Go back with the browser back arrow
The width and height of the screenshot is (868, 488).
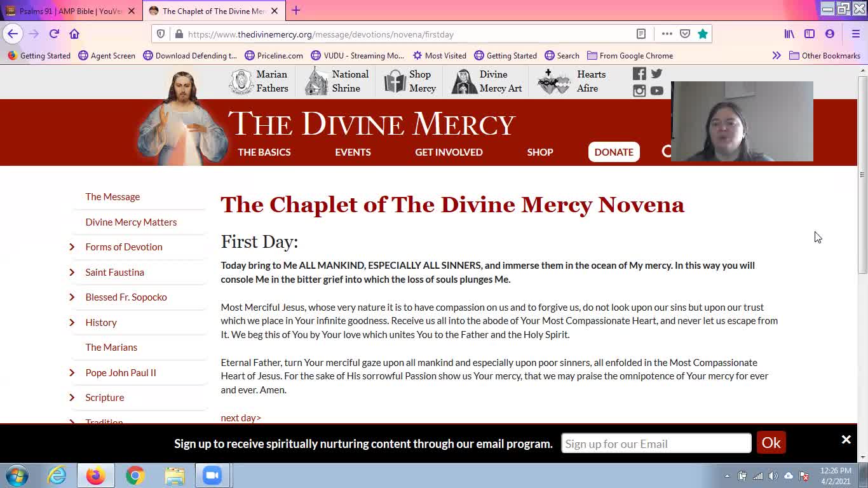coord(13,34)
